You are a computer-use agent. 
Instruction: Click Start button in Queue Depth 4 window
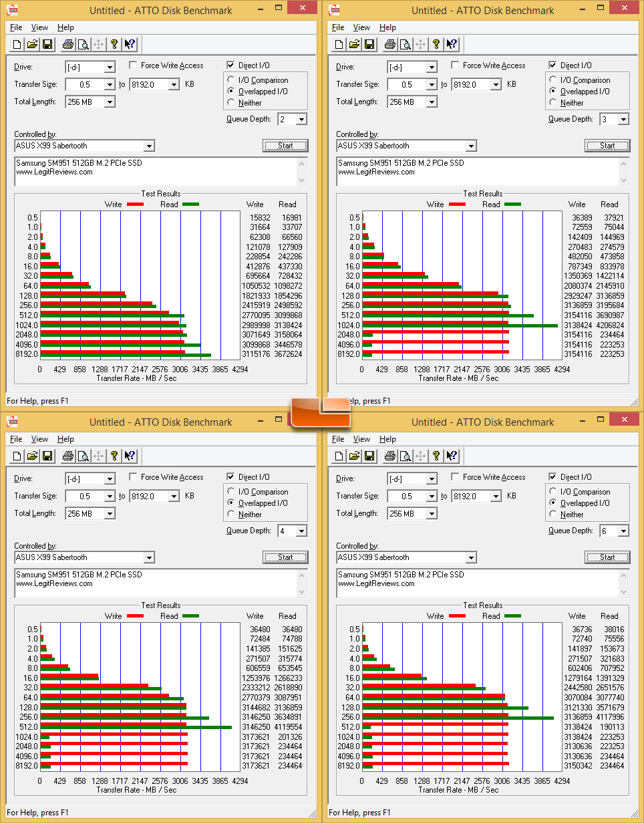coord(285,557)
